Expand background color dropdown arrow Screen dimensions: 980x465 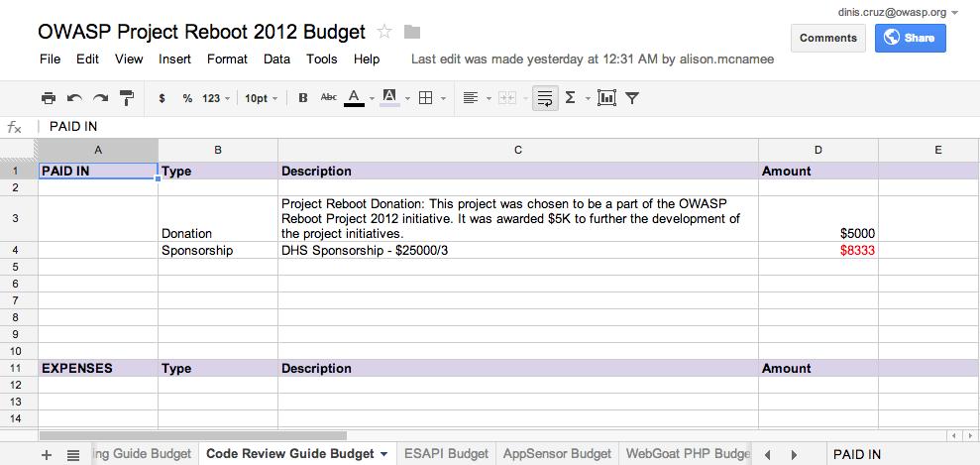[407, 99]
